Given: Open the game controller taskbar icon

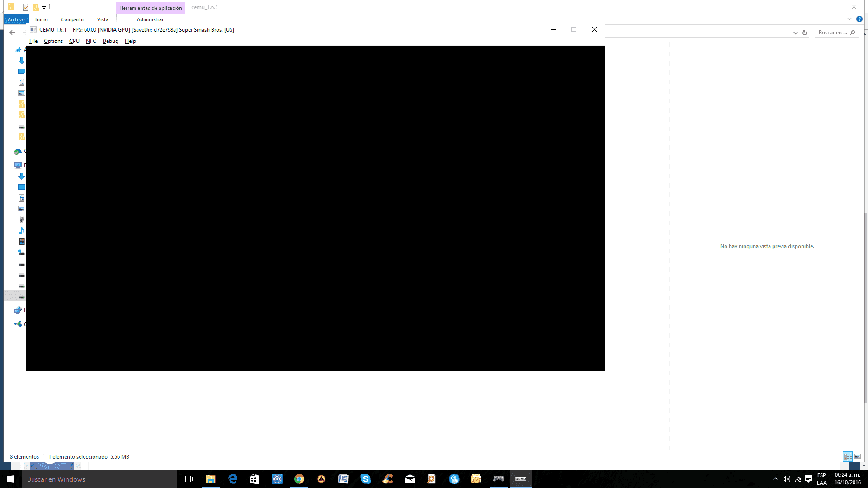Looking at the screenshot, I should click(x=499, y=479).
